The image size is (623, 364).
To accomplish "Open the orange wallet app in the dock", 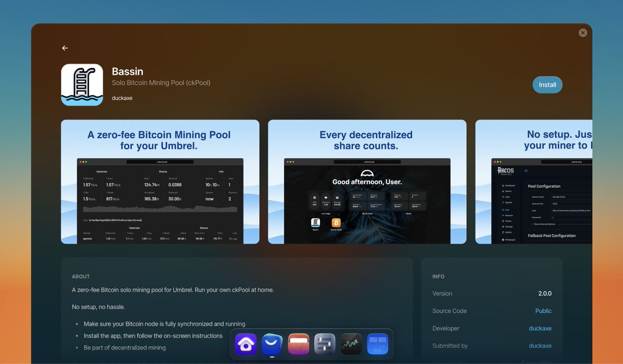I will (299, 344).
